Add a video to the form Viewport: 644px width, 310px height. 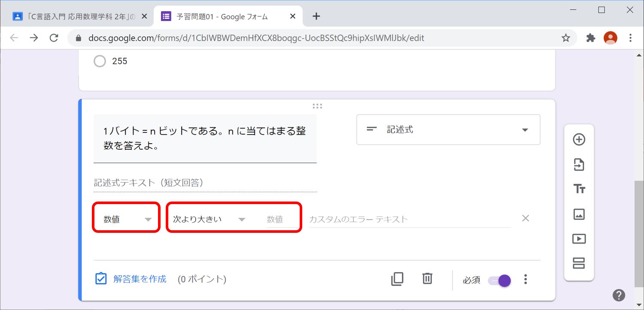(579, 239)
